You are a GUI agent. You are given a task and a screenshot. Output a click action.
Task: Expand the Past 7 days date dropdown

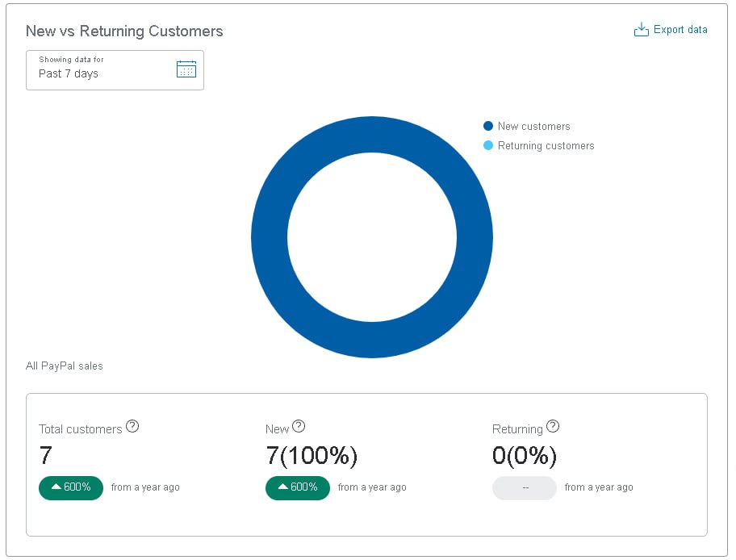coord(115,70)
